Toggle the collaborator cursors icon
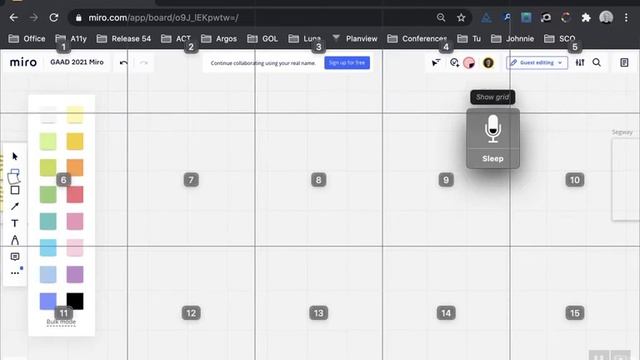The image size is (640, 360). pyautogui.click(x=436, y=63)
